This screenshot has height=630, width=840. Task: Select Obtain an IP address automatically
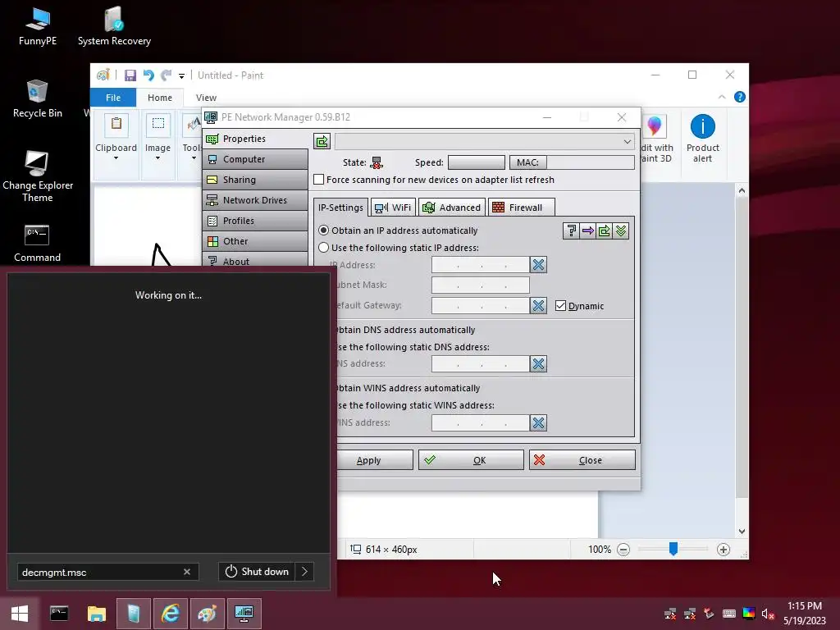[x=323, y=231]
